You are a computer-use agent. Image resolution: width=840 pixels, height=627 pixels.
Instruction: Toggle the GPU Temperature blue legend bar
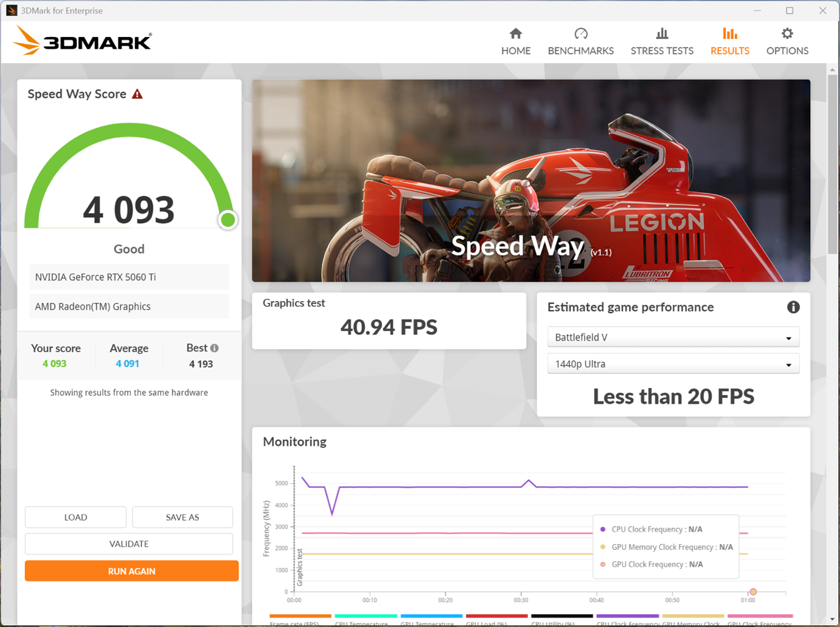[x=431, y=616]
